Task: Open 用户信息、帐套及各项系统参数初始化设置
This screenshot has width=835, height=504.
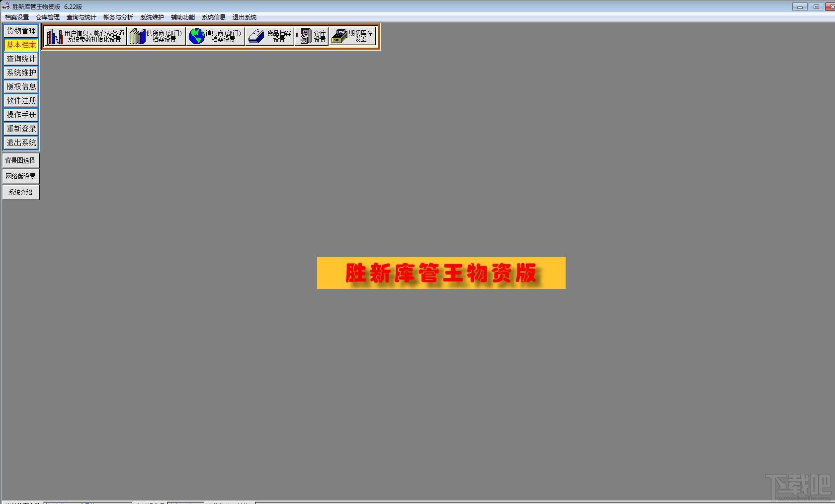Action: (x=85, y=36)
